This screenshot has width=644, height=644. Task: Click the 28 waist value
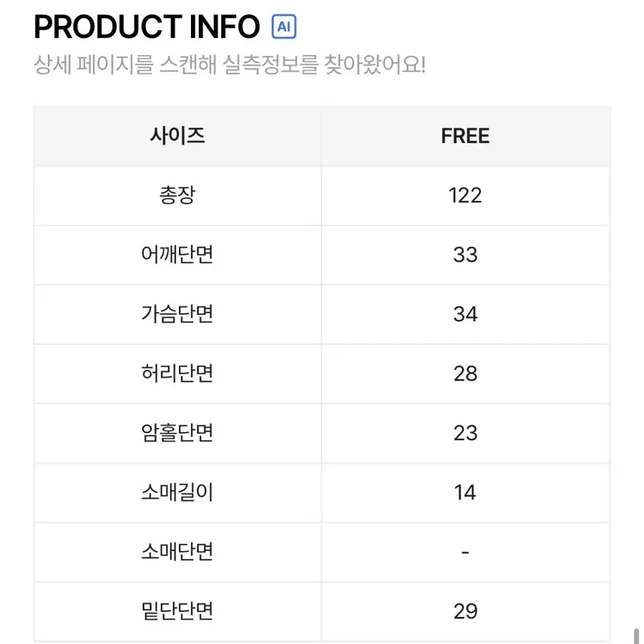[x=465, y=374]
